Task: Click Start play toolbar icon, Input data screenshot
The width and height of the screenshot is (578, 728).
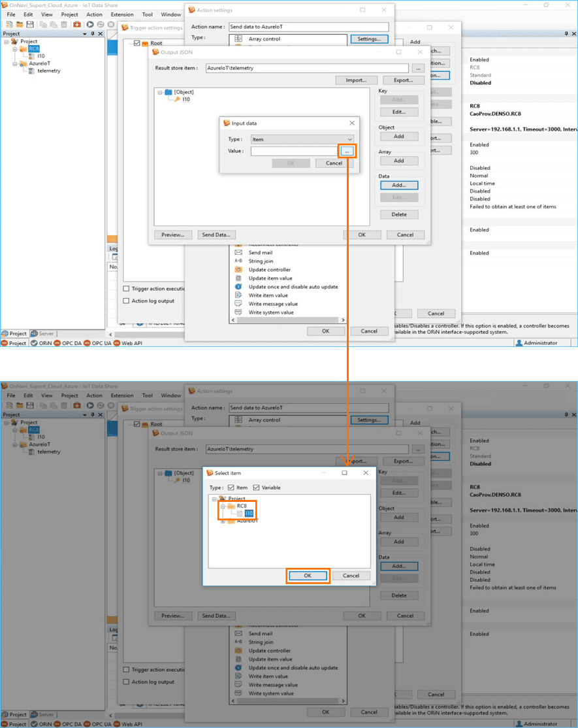Action: (90, 24)
